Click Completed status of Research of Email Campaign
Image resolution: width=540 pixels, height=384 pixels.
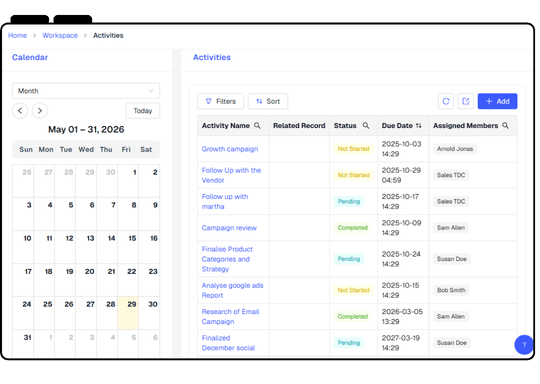point(352,316)
